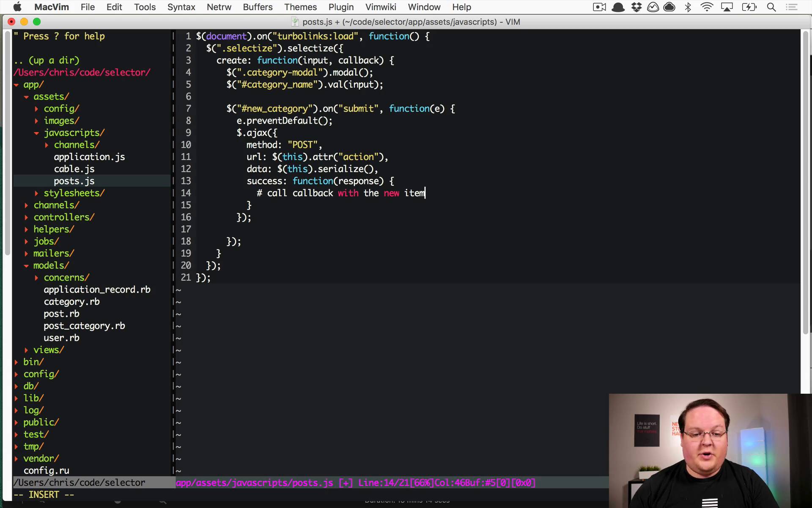This screenshot has width=812, height=508.
Task: Click the screen recorder camera icon
Action: (x=599, y=7)
